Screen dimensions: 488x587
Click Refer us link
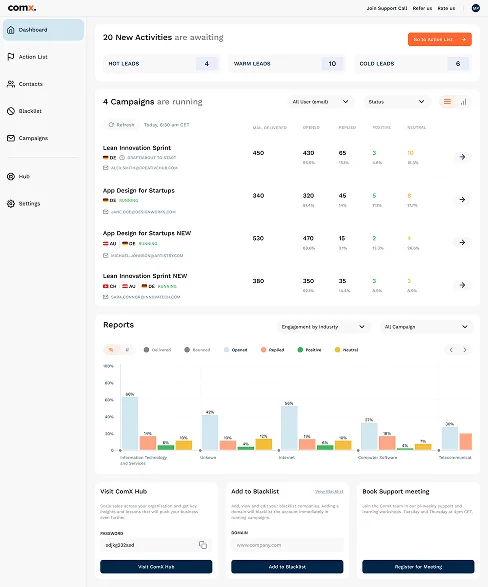422,8
